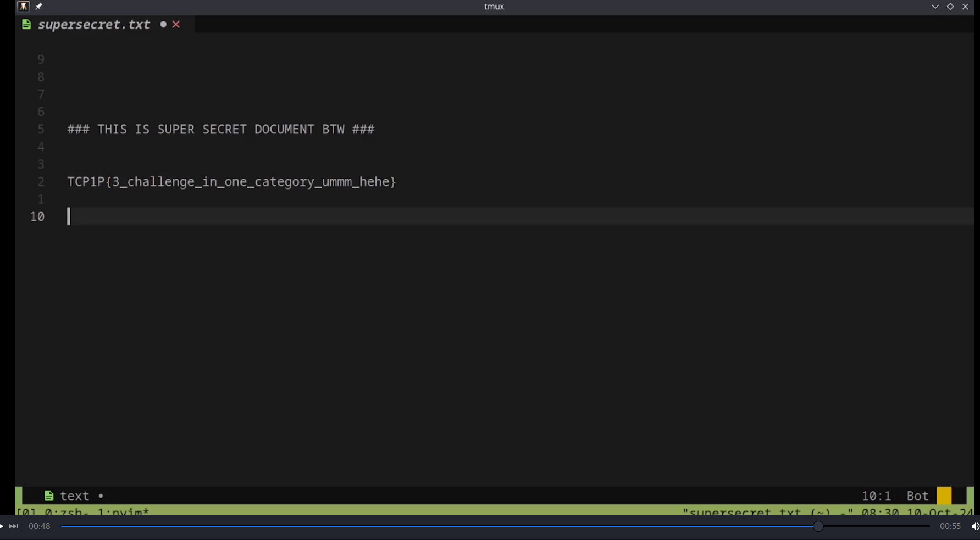
Task: Click the 10:1 cursor position indicator
Action: pos(876,496)
